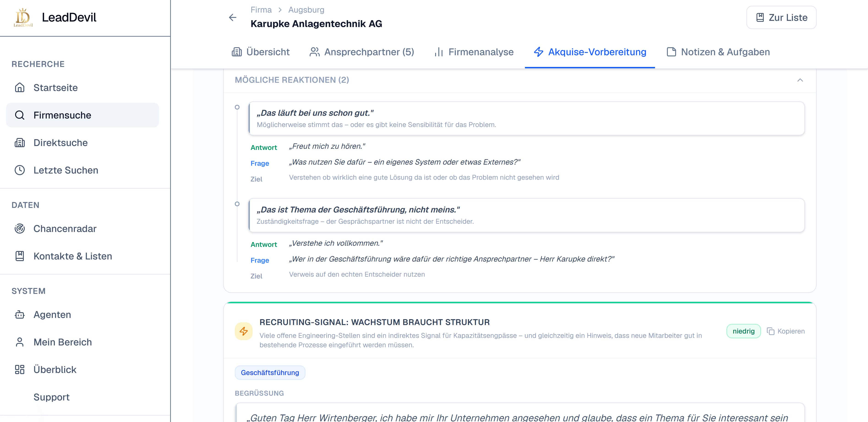Viewport: 868px width, 422px height.
Task: Click the Firma breadcrumb link
Action: pyautogui.click(x=261, y=10)
